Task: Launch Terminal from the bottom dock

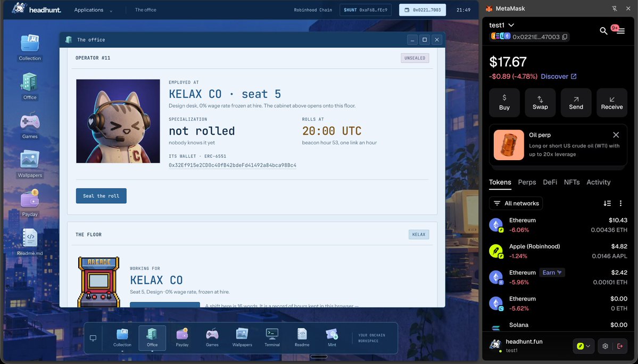Action: pyautogui.click(x=272, y=337)
